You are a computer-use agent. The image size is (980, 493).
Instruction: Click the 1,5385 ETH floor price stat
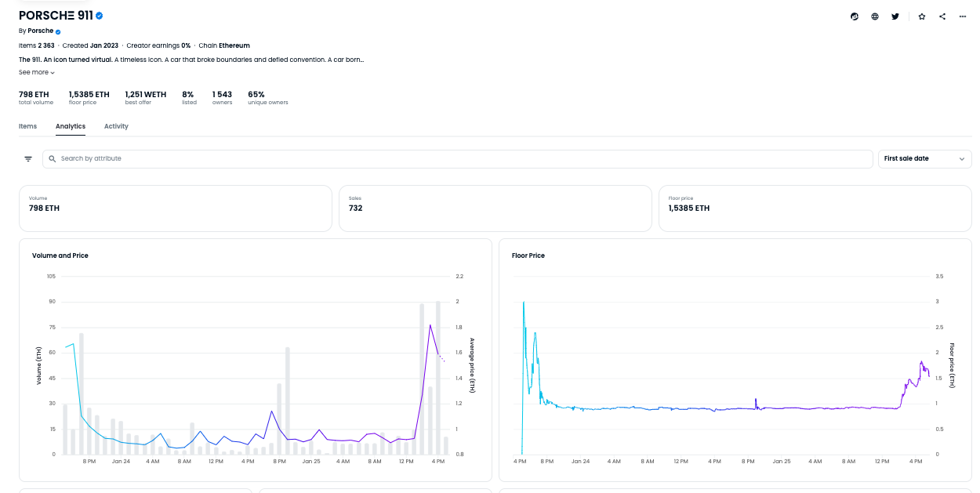point(89,98)
